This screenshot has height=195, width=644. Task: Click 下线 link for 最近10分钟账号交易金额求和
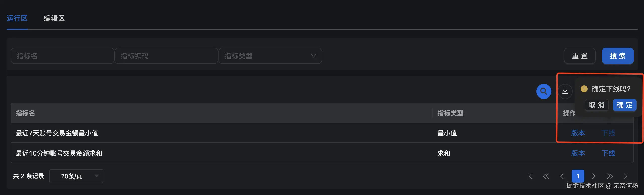(x=608, y=153)
